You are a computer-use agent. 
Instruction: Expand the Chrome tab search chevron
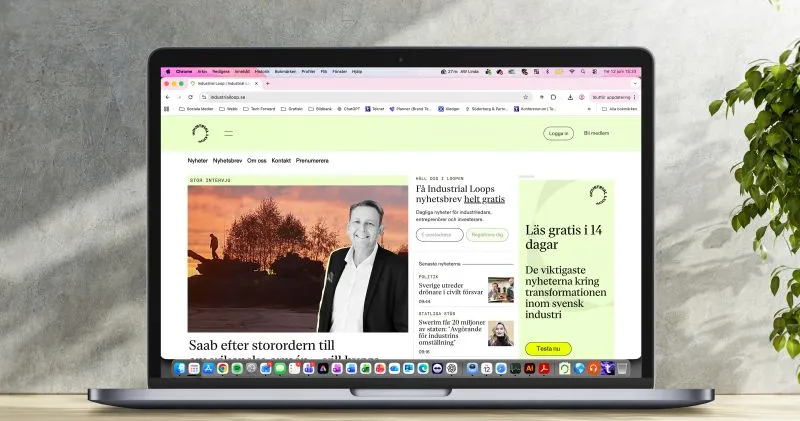pyautogui.click(x=635, y=84)
